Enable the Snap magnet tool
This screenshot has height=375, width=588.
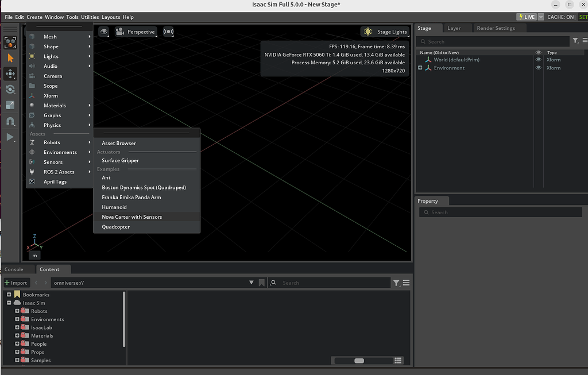[10, 121]
